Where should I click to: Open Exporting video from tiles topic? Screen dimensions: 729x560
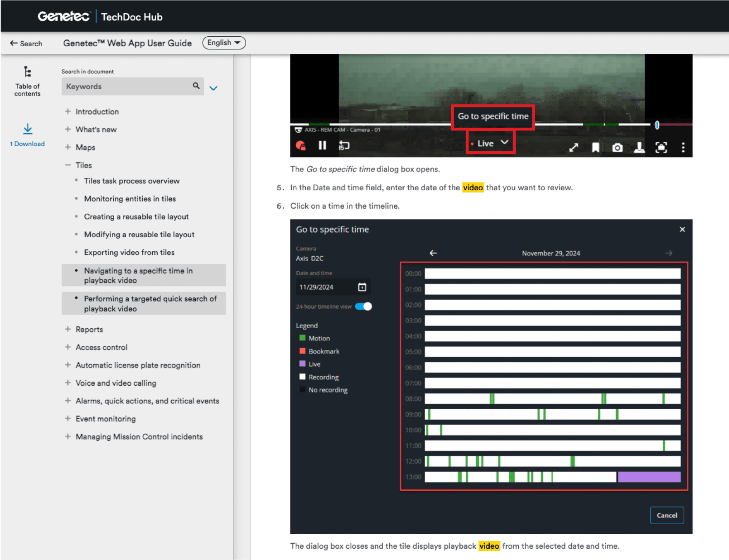pyautogui.click(x=129, y=253)
